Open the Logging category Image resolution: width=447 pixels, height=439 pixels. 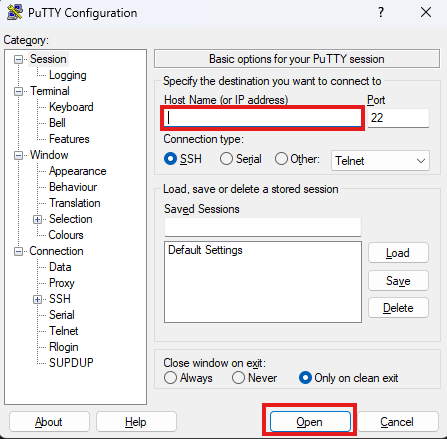click(68, 75)
